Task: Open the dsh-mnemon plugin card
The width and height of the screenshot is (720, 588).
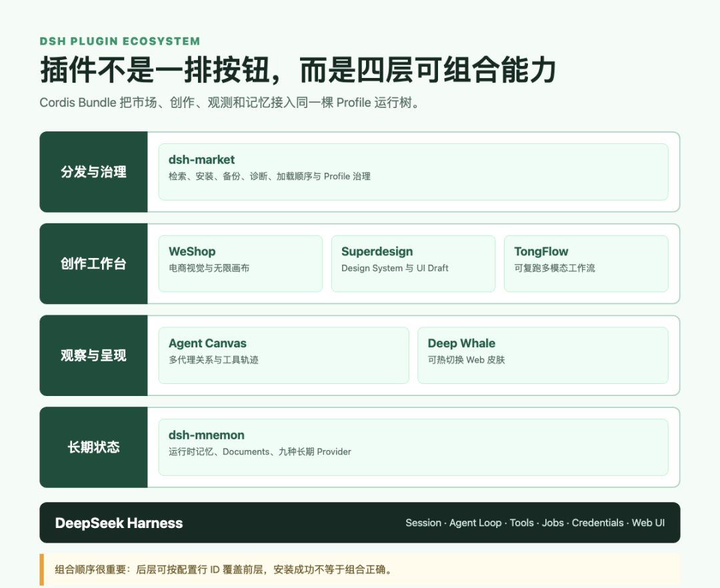Action: coord(413,447)
